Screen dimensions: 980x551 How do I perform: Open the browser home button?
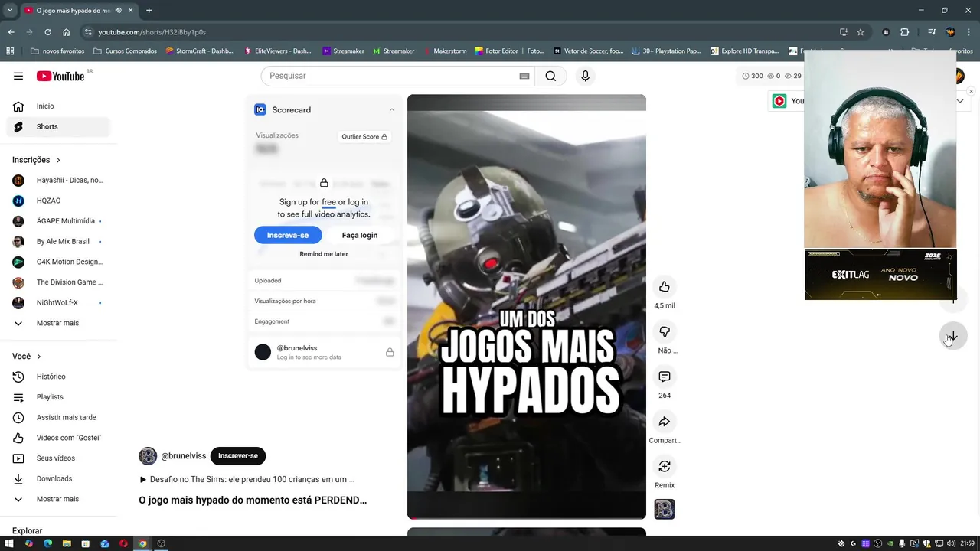[x=66, y=32]
